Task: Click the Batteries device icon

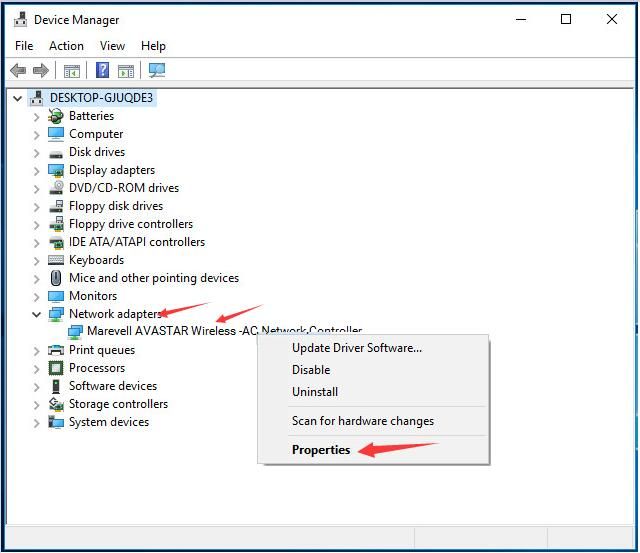Action: pos(57,116)
